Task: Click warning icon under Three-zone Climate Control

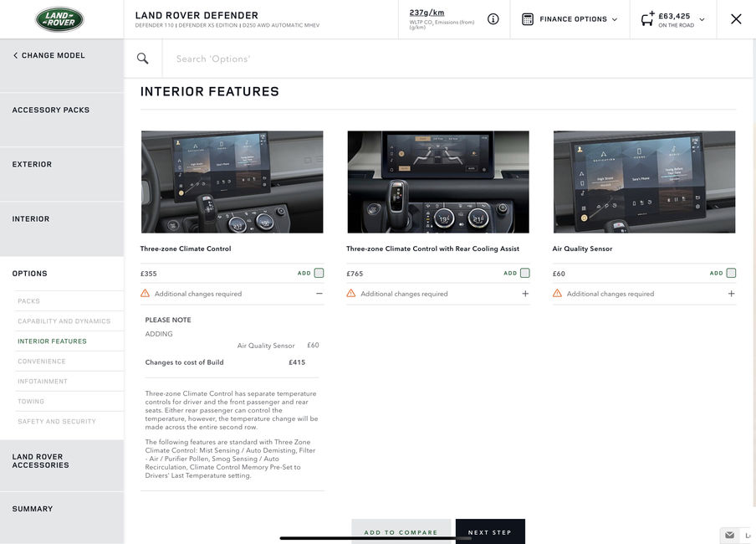Action: click(x=146, y=294)
